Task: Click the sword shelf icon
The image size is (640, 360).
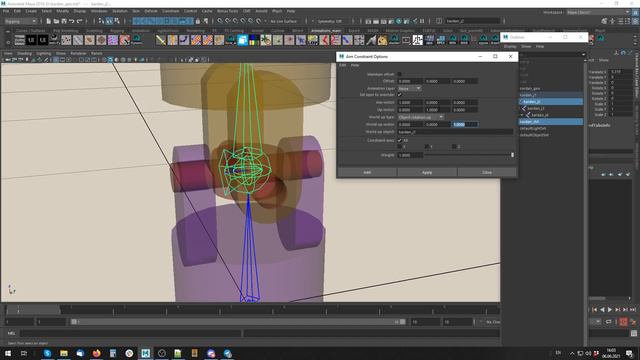Action: [161, 40]
